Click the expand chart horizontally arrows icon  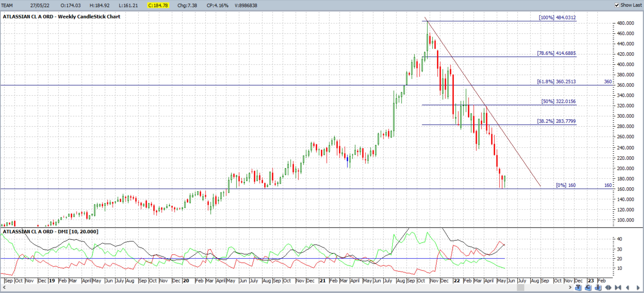tap(608, 287)
